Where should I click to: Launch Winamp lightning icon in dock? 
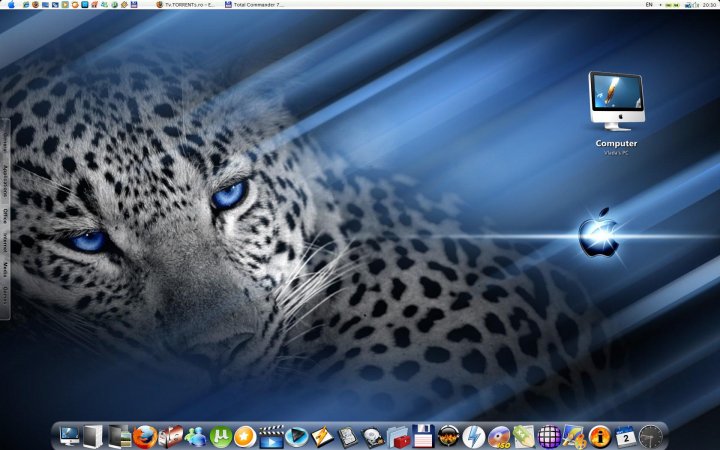322,436
